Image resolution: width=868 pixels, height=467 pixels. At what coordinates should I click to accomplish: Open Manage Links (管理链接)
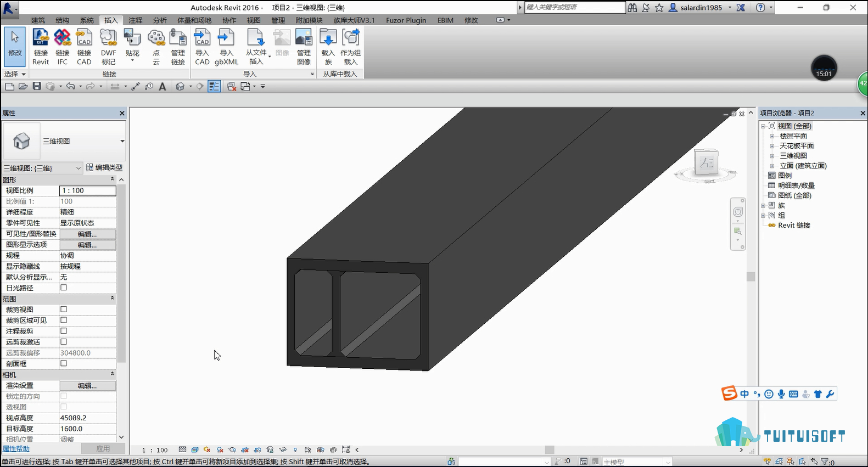tap(178, 47)
